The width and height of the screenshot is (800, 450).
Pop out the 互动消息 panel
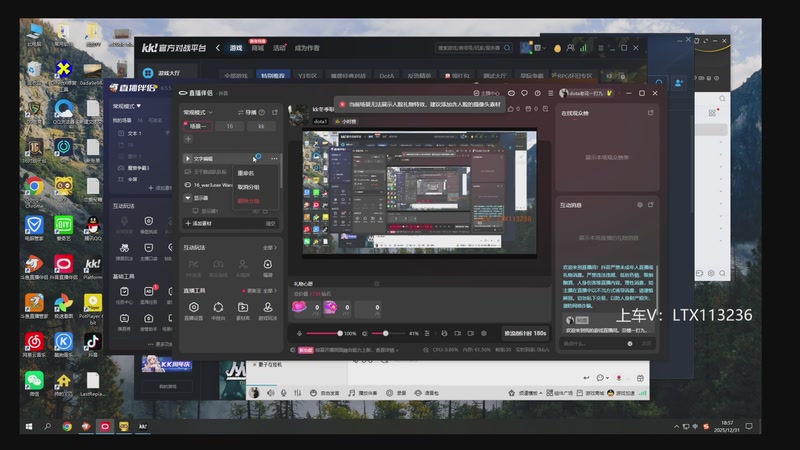tap(651, 205)
